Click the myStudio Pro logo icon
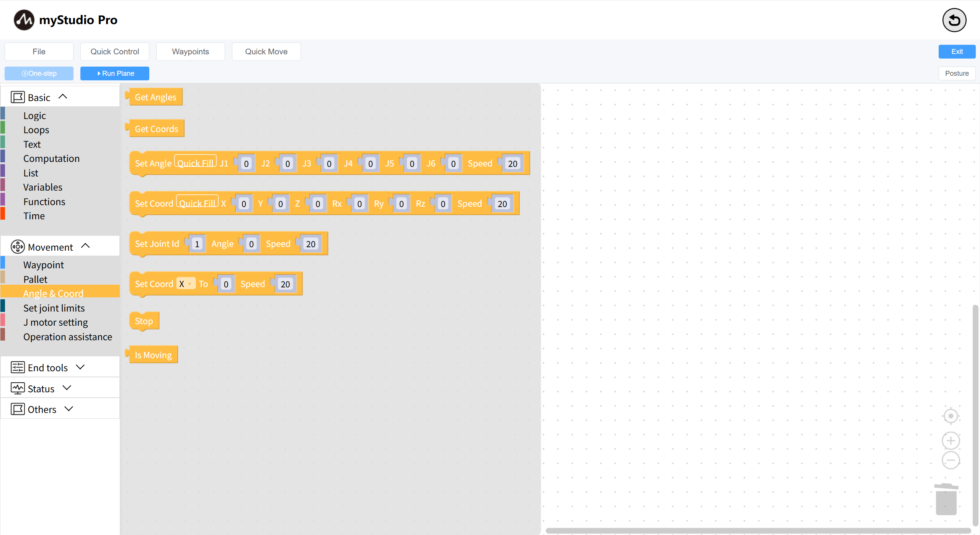The width and height of the screenshot is (980, 535). 24,20
